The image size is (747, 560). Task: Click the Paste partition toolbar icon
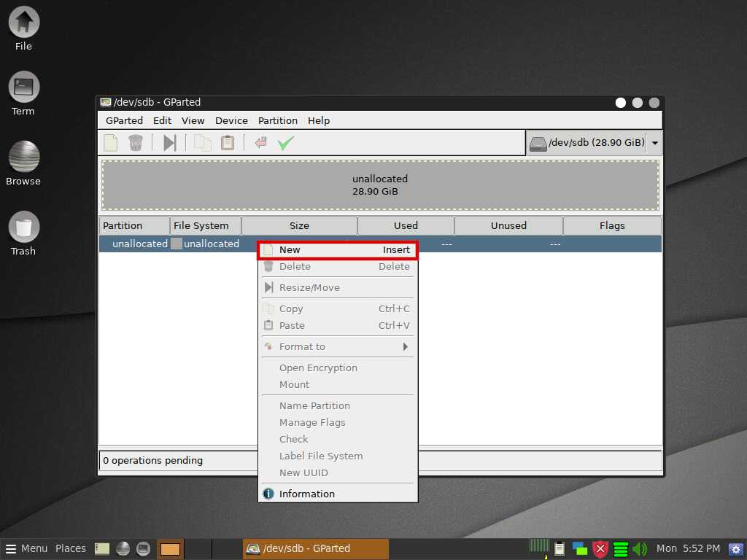[x=228, y=143]
